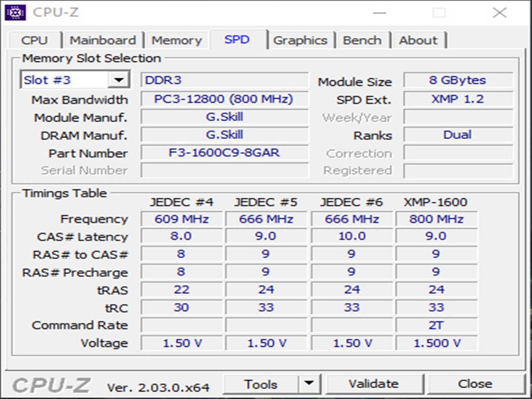Click the 8.0 CAS# Latency cell
The height and width of the screenshot is (399, 532).
coord(182,236)
